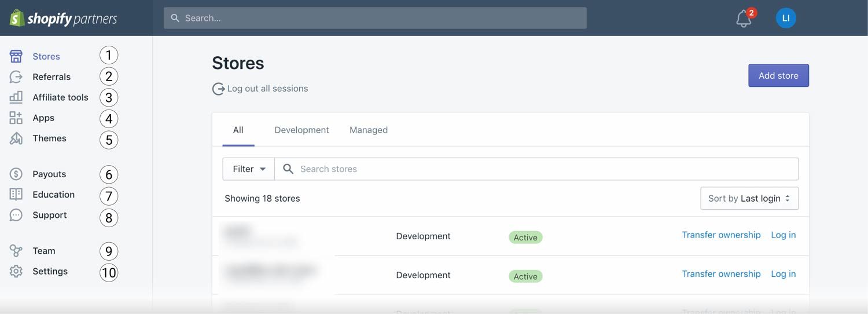
Task: Click Transfer ownership in the first store row
Action: click(721, 235)
